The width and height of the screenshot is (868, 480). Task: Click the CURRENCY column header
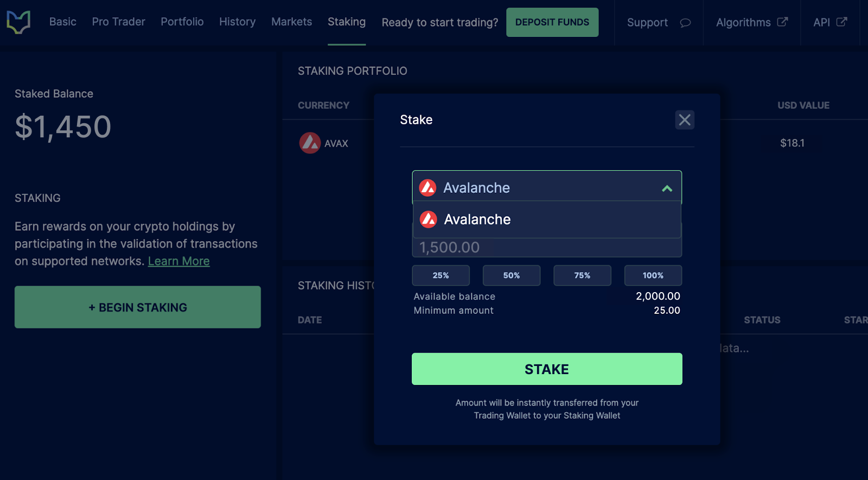click(323, 105)
